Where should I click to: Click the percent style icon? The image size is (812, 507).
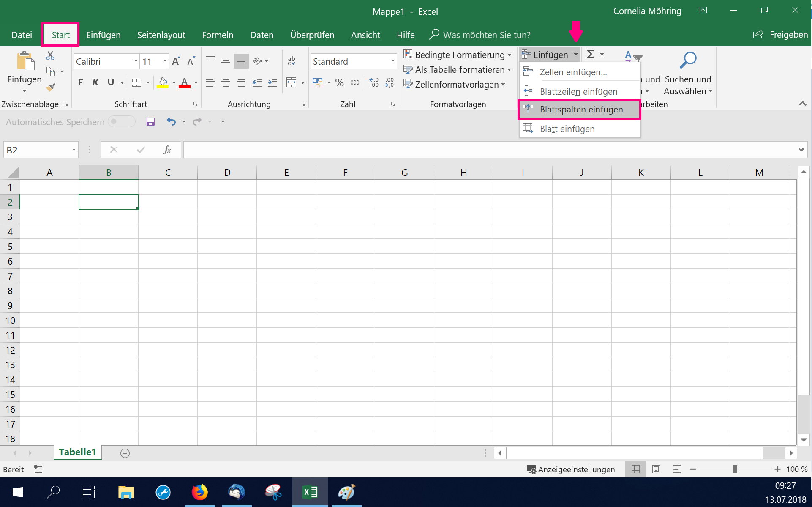point(339,82)
